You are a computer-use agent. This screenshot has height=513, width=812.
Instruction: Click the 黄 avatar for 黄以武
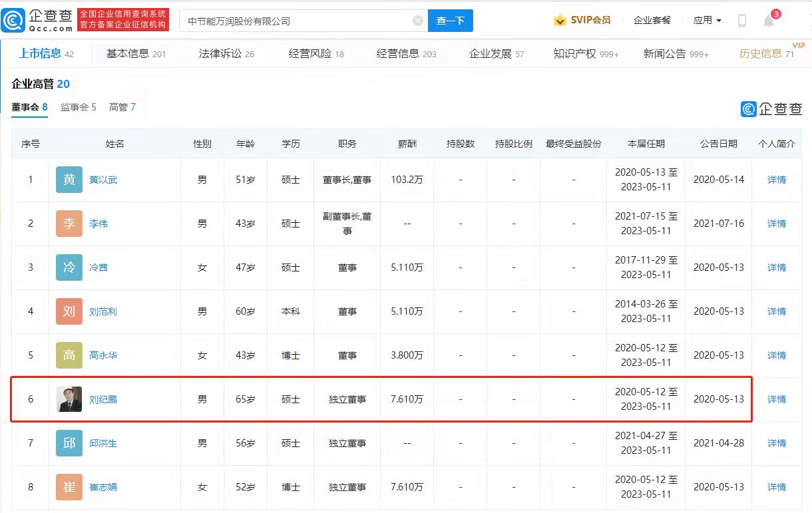click(x=69, y=180)
